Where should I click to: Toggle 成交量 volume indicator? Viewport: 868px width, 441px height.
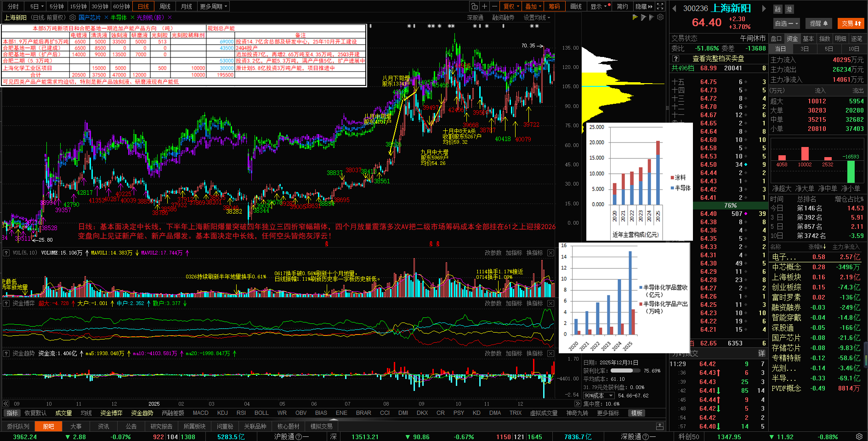click(x=63, y=413)
